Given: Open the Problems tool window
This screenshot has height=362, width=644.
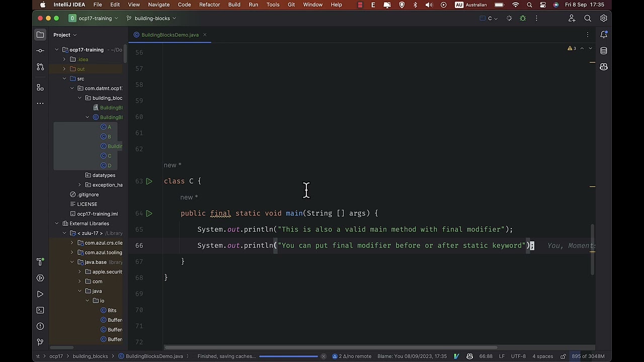Looking at the screenshot, I should point(40,326).
